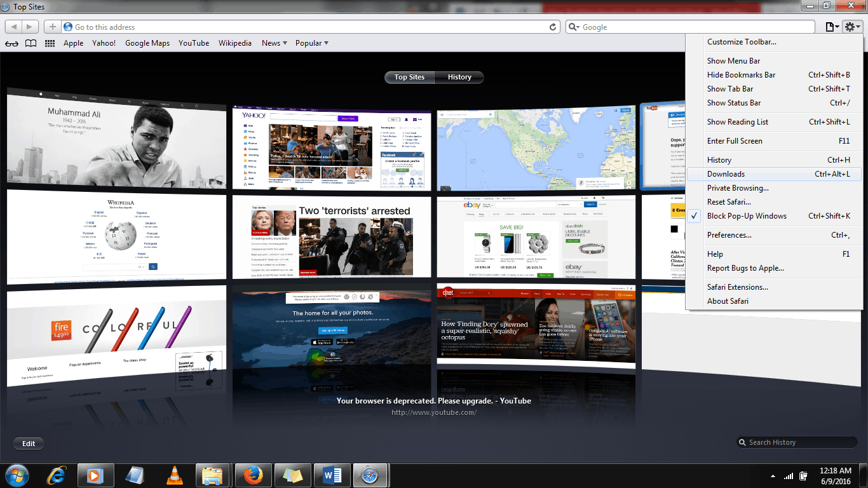Open VLC media player from taskbar
This screenshot has height=488, width=868.
tap(174, 475)
